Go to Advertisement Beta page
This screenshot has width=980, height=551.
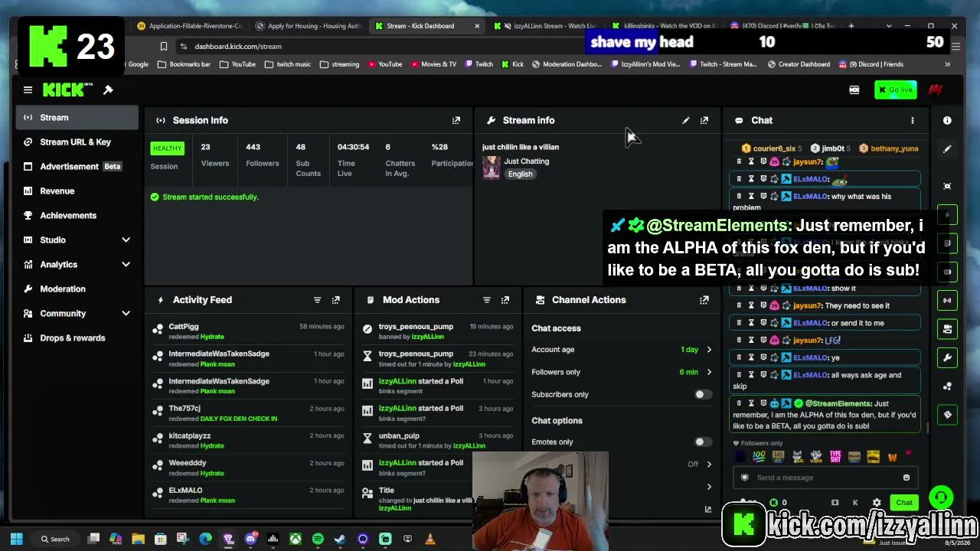point(77,166)
